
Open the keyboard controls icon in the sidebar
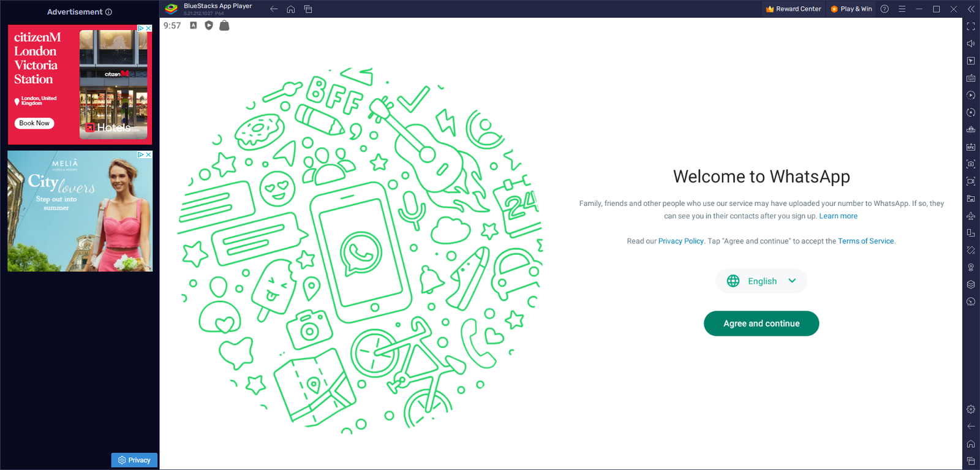click(x=971, y=78)
